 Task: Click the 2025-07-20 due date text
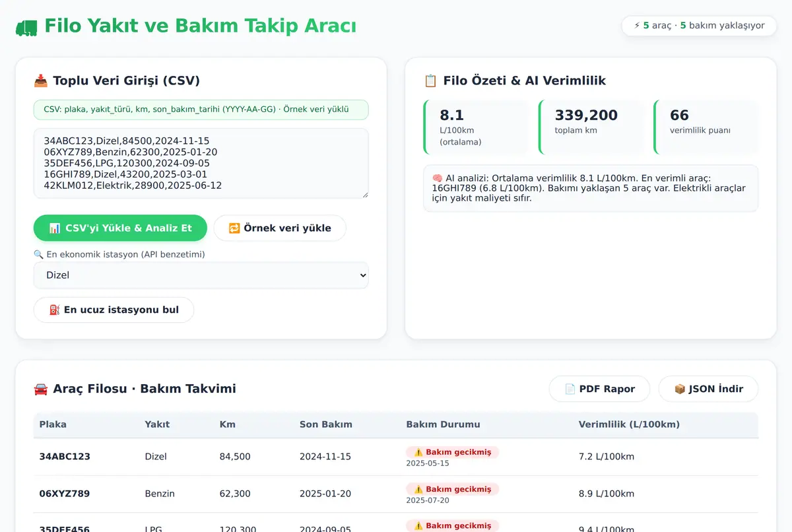428,500
